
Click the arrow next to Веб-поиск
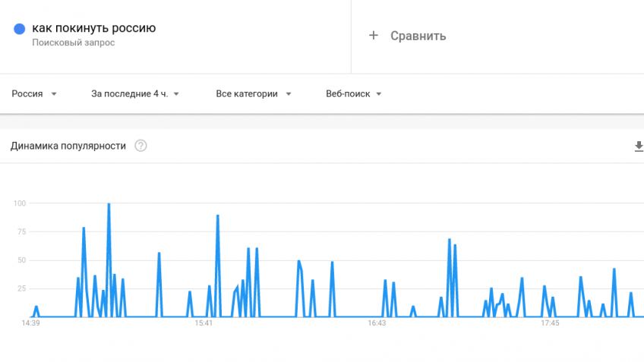(379, 94)
